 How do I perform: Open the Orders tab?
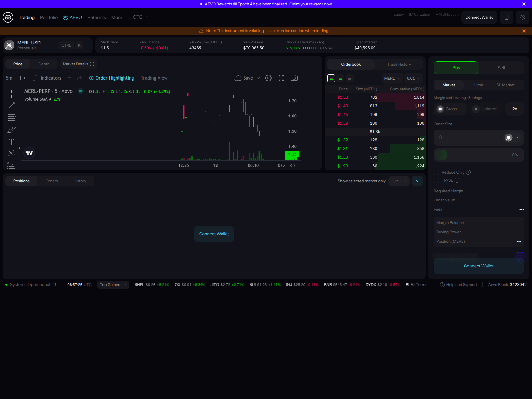point(52,181)
